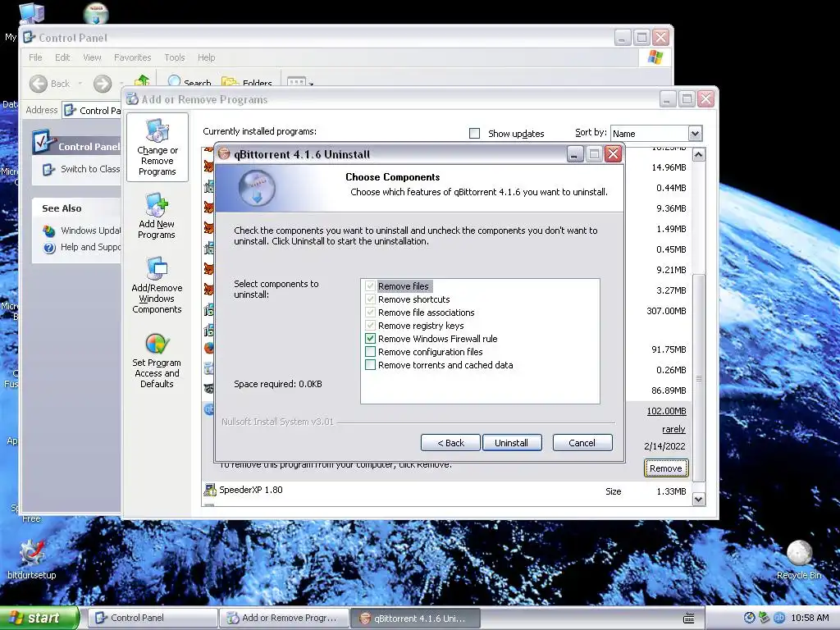Screen dimensions: 840x630
Task: Select Add New Programs icon
Action: coord(157,216)
